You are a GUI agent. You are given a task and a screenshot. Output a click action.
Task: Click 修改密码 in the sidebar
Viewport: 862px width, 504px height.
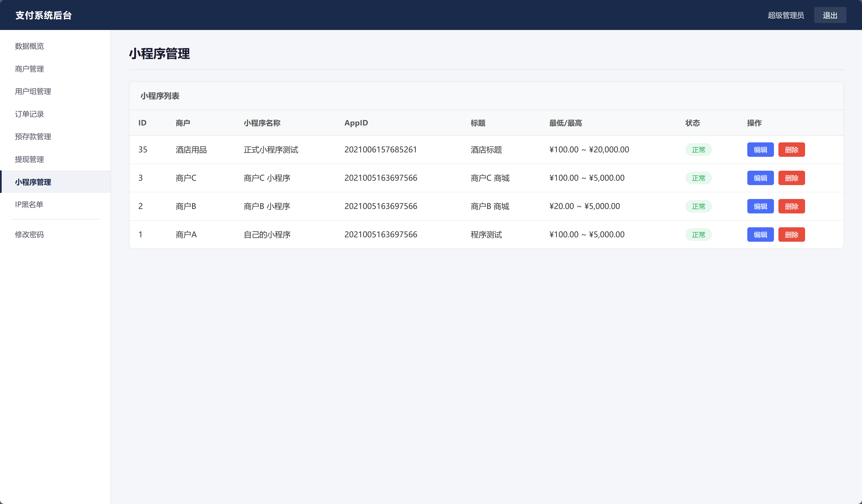(55, 234)
